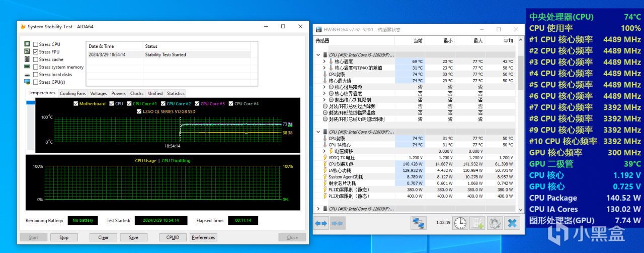Image resolution: width=644 pixels, height=253 pixels.
Task: Uncheck Motherboard in the temperature graph
Action: (x=75, y=104)
